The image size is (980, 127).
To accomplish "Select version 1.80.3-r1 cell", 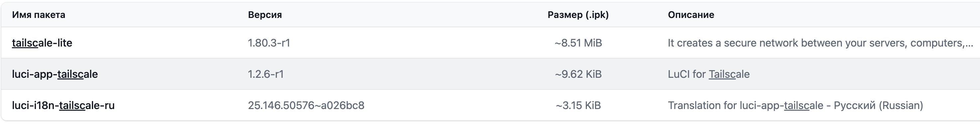I will [x=269, y=43].
